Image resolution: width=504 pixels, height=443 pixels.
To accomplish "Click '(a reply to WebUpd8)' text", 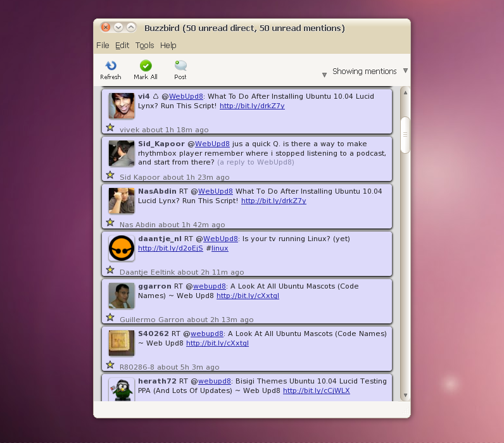I will [x=256, y=162].
